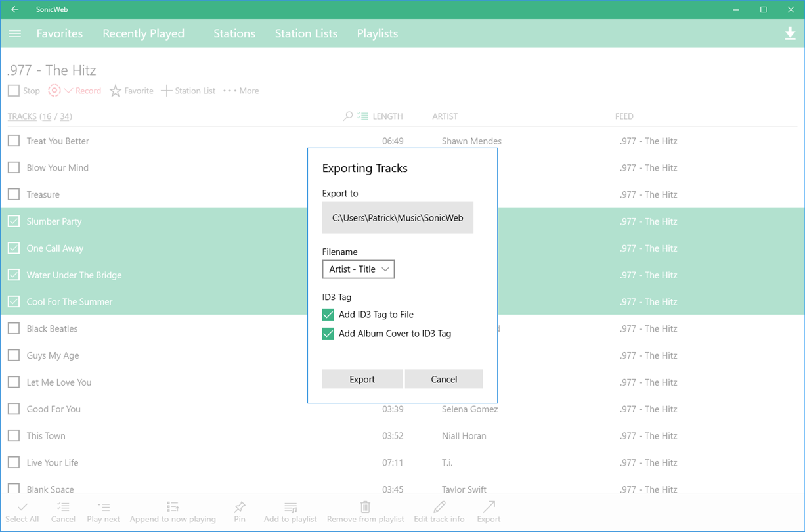Click artist T.i.
Viewport: 805px width, 532px height.
point(448,463)
